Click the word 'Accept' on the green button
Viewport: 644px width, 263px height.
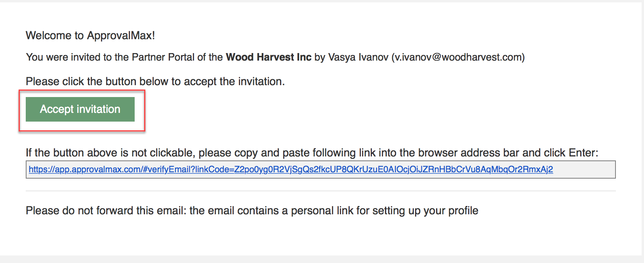point(57,109)
